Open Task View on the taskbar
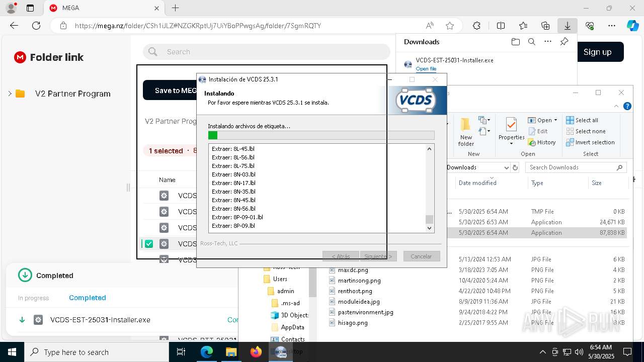644x362 pixels. click(182, 352)
